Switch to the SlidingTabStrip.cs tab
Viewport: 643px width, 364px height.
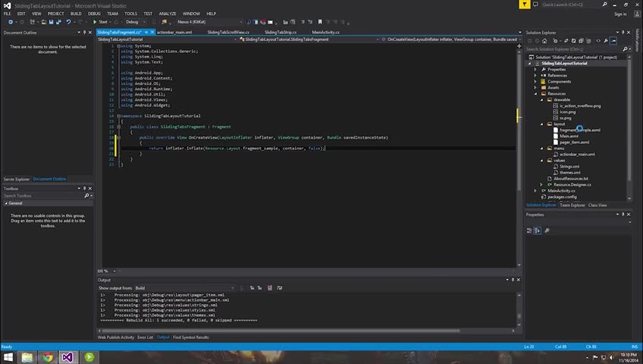281,32
